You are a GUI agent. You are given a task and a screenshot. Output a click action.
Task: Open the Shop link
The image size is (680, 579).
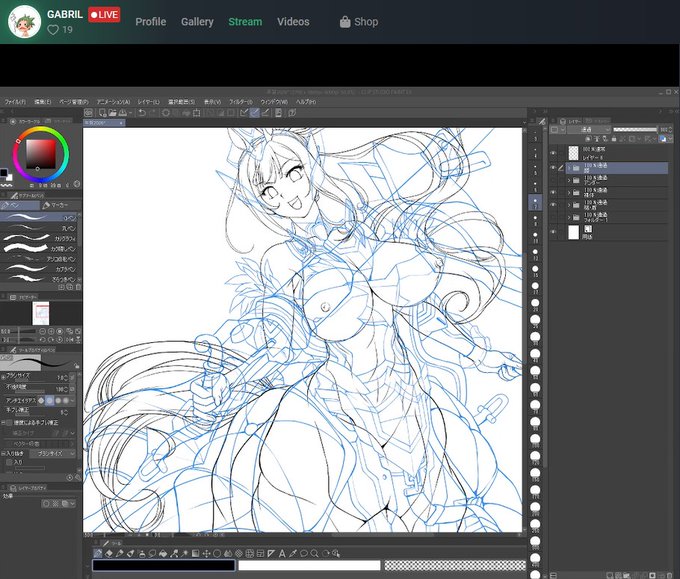pyautogui.click(x=359, y=22)
